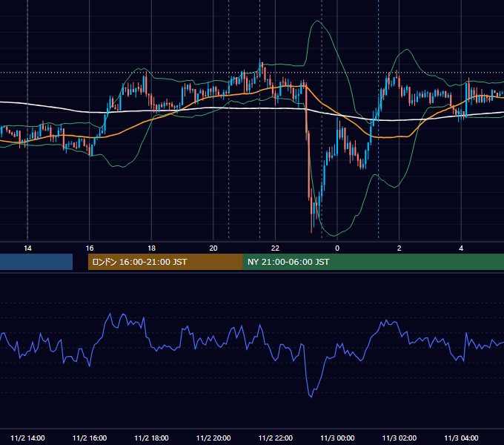Click the 11/3 02:00 date label

click(399, 438)
